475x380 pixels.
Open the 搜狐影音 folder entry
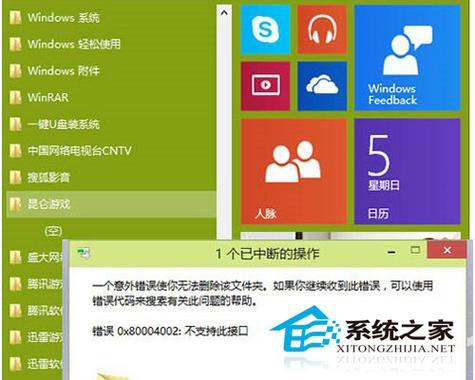111,177
